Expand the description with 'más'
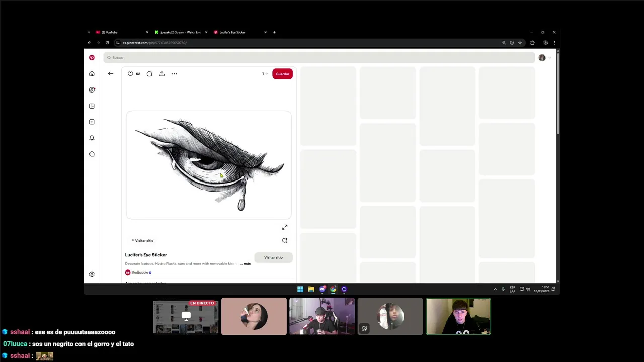Image resolution: width=644 pixels, height=362 pixels. (x=247, y=264)
